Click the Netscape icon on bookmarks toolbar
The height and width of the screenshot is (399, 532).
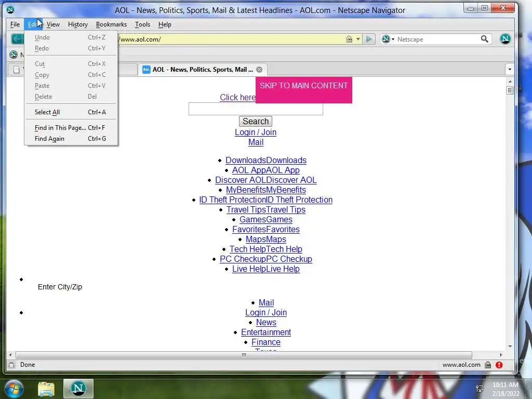click(x=13, y=54)
